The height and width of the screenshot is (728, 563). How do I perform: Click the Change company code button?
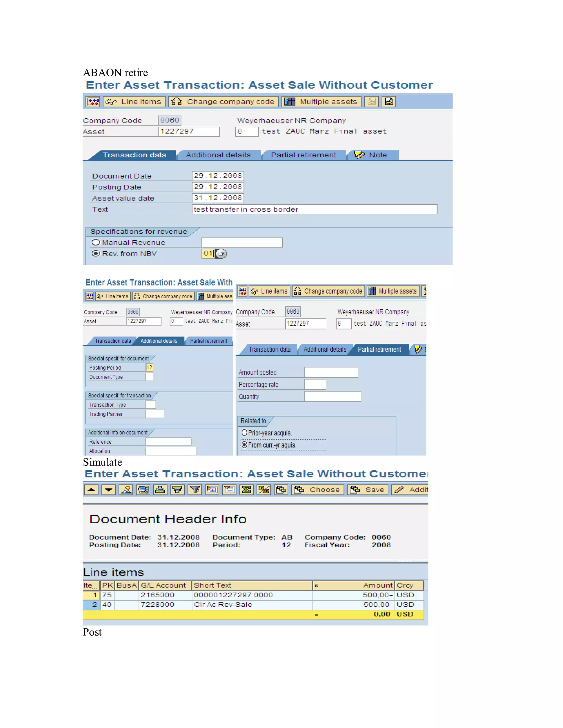click(x=223, y=102)
